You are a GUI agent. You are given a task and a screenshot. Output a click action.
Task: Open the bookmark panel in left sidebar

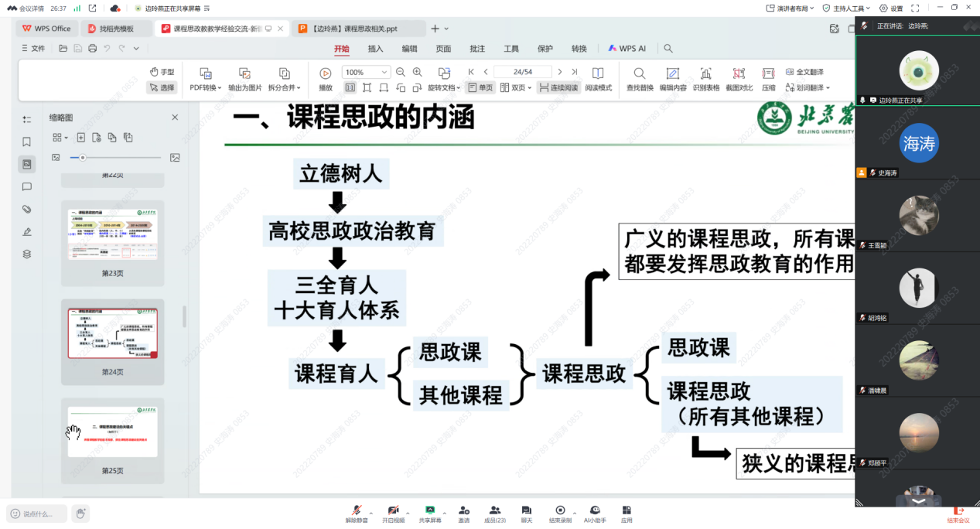(x=27, y=142)
